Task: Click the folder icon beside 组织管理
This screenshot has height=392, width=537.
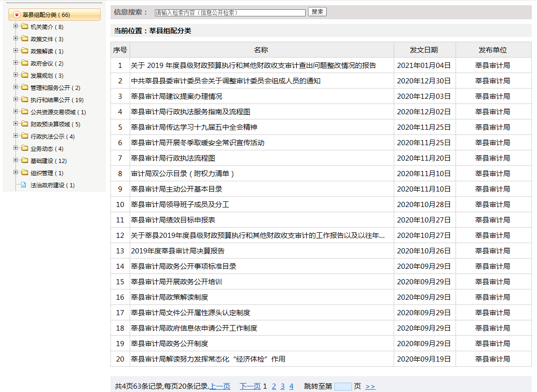Action: point(25,172)
